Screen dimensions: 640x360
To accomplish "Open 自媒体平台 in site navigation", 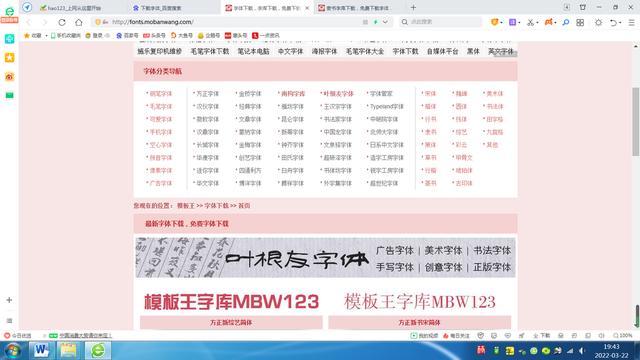I will click(442, 51).
